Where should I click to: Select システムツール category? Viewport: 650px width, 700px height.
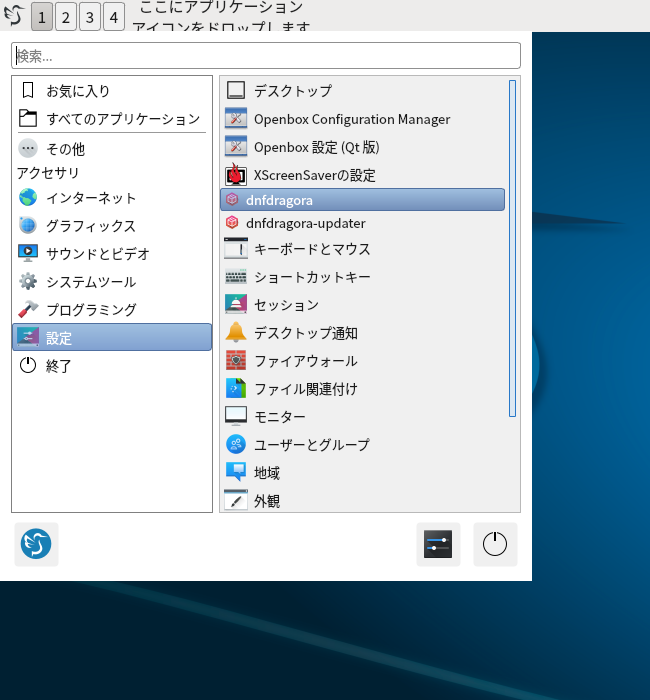[x=112, y=281]
